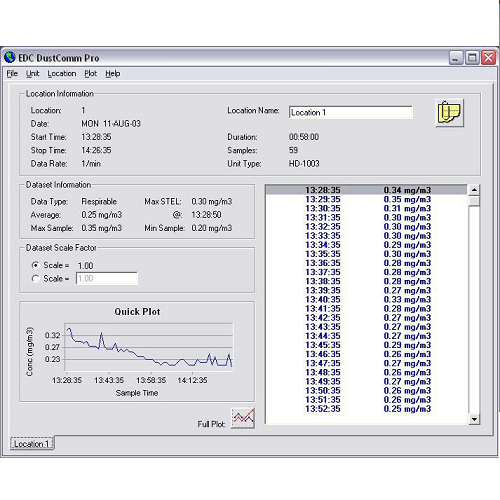Image resolution: width=500 pixels, height=500 pixels.
Task: Select the 13:49:35 sample row
Action: (x=367, y=381)
